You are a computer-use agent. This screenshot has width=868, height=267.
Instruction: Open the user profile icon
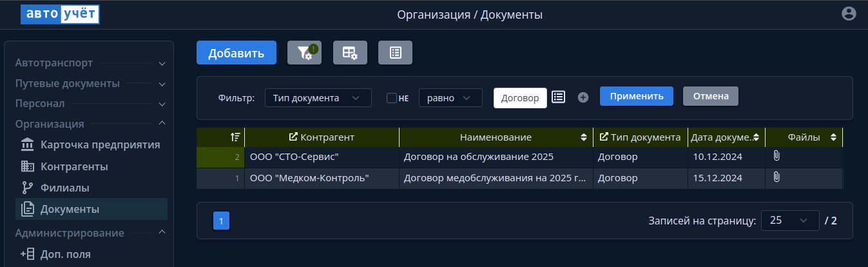pyautogui.click(x=849, y=14)
